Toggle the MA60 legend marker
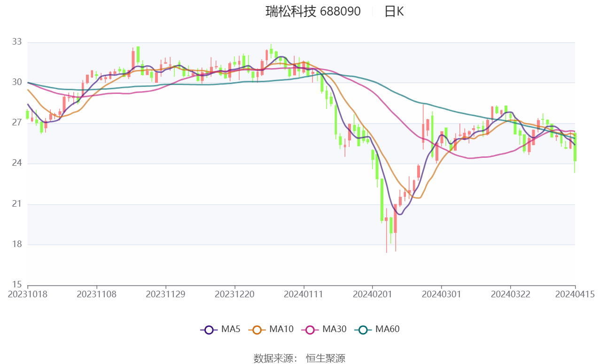599x364 pixels. pyautogui.click(x=363, y=330)
